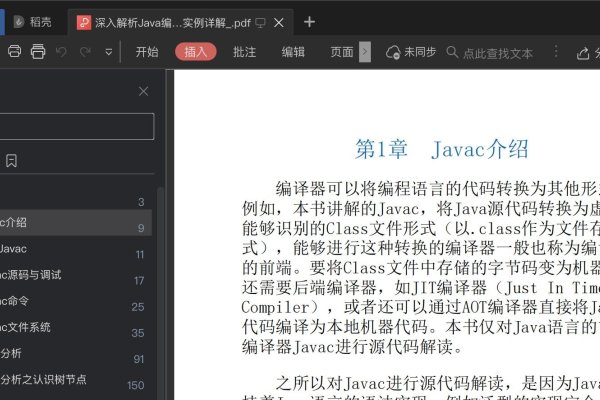Select the 插入 ribbon tab

(x=196, y=52)
